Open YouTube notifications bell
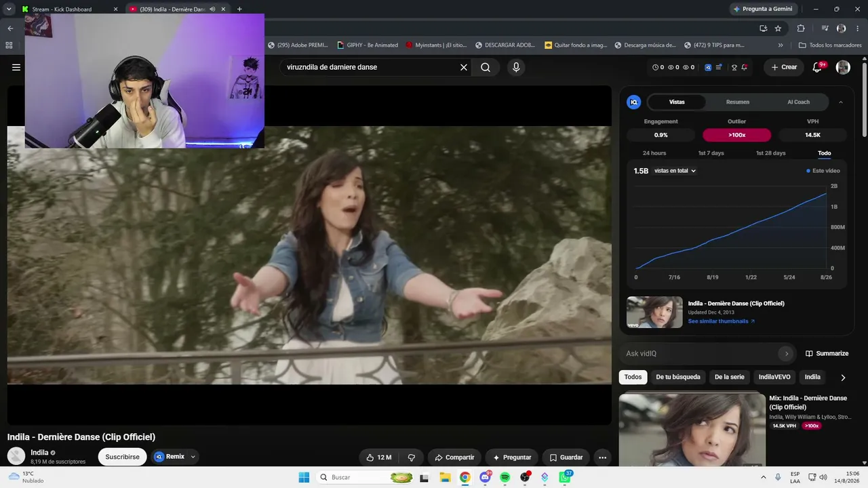The image size is (868, 488). point(817,67)
